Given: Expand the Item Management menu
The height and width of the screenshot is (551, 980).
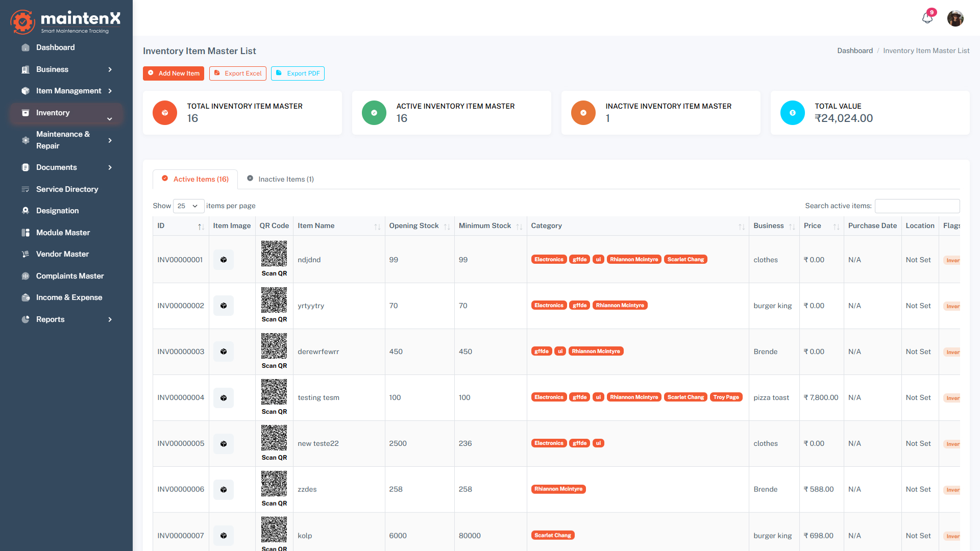Looking at the screenshot, I should point(69,91).
